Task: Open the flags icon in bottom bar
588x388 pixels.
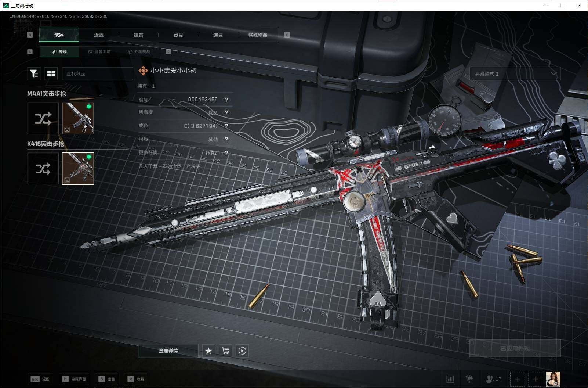Action: click(x=469, y=379)
